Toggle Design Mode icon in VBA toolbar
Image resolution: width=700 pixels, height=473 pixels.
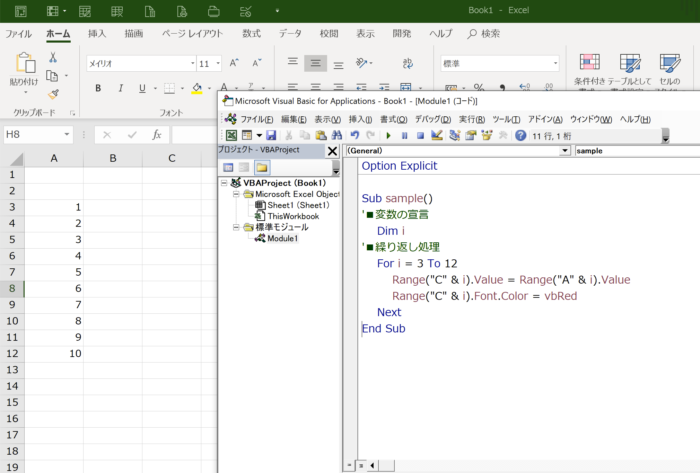[437, 135]
